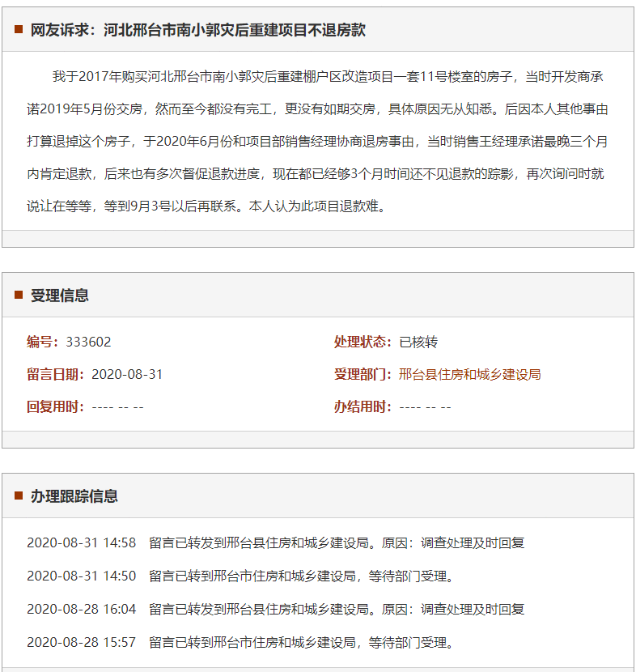Viewport: 636px width, 672px height.
Task: Click the red square bullet beside 网友诉求
Action: [19, 29]
